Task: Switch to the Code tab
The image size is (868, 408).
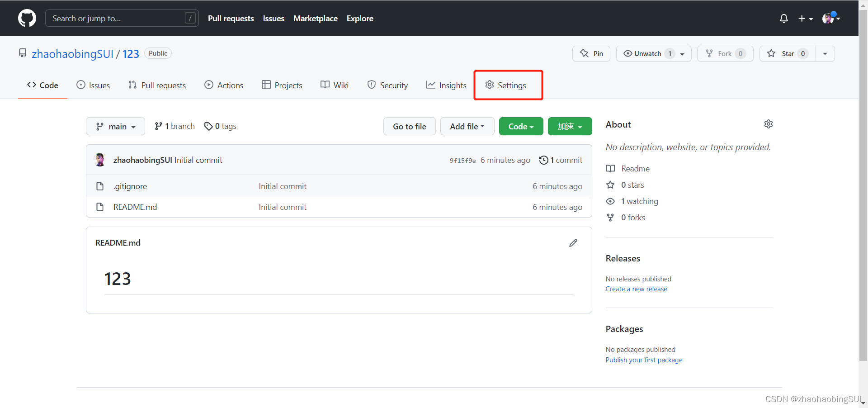Action: point(42,85)
